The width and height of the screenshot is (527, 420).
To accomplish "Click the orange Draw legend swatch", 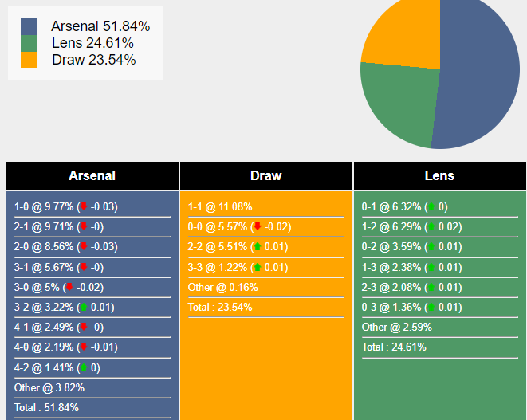I will pyautogui.click(x=29, y=60).
